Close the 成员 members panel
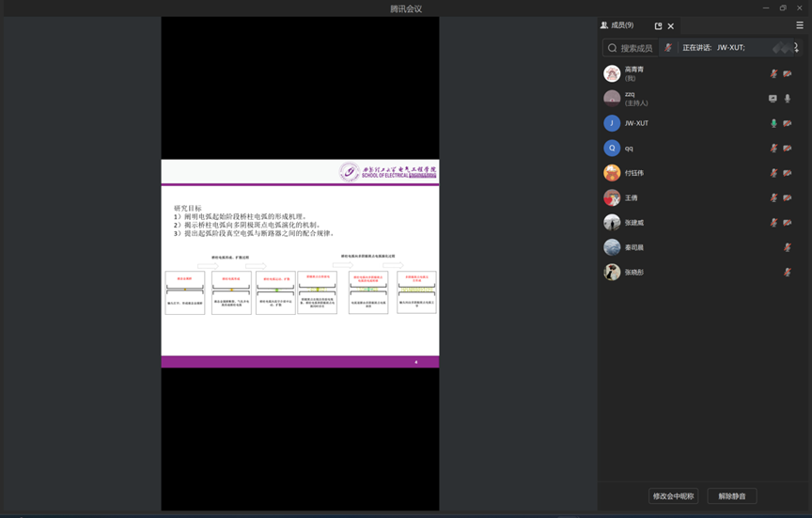This screenshot has width=812, height=518. [x=671, y=26]
